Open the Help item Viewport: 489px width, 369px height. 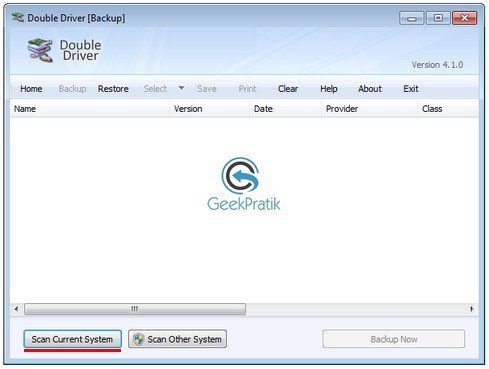point(329,89)
